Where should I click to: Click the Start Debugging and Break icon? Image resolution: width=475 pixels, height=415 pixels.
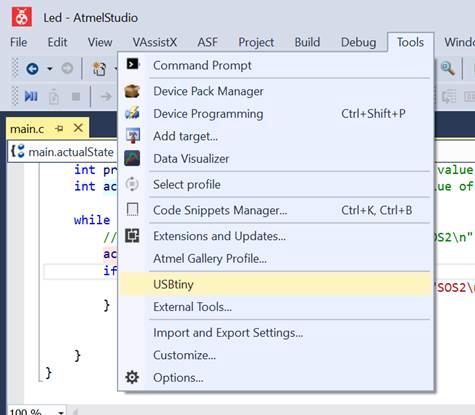point(31,97)
